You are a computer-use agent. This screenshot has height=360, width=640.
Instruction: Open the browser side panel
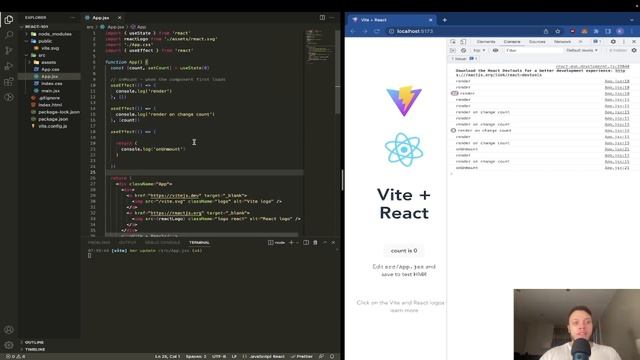608,31
